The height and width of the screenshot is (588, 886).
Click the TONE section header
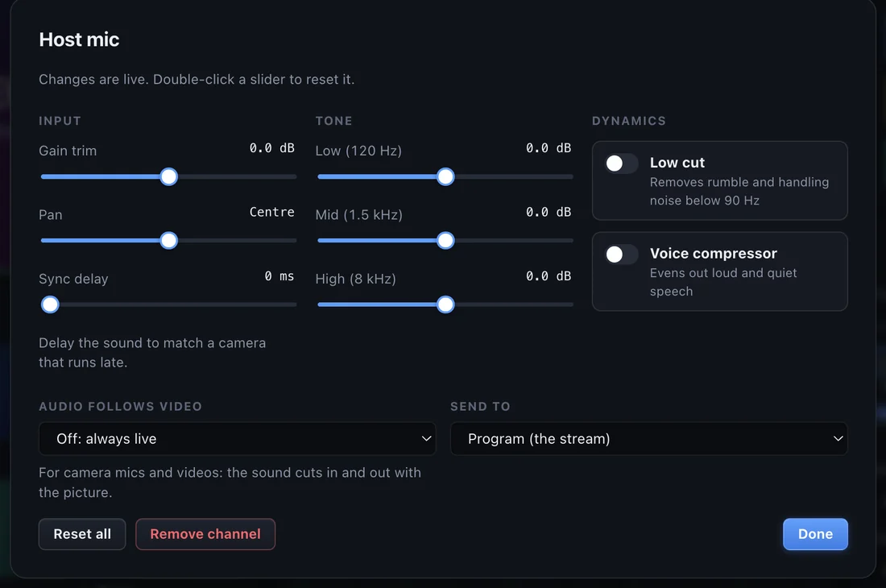coord(334,121)
